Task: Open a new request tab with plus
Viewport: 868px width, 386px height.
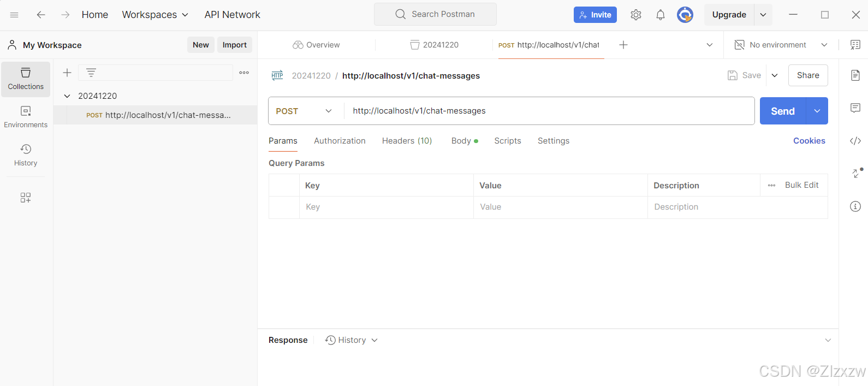Action: tap(623, 45)
